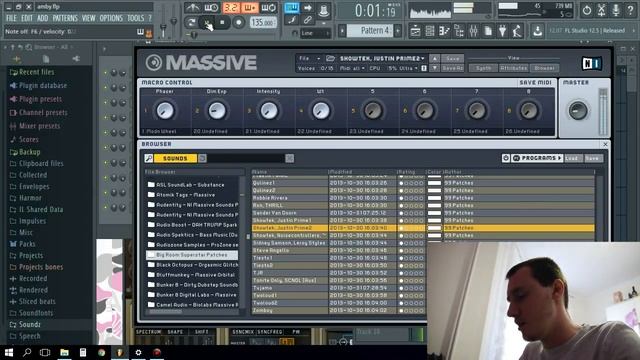Open the plugin picker plug icon
The height and width of the screenshot is (360, 640).
point(502,31)
